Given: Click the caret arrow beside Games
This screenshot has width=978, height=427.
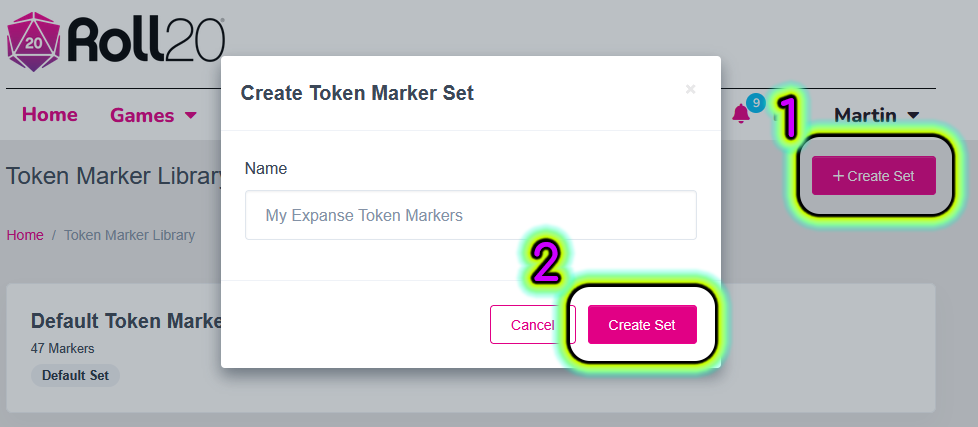Looking at the screenshot, I should 190,115.
